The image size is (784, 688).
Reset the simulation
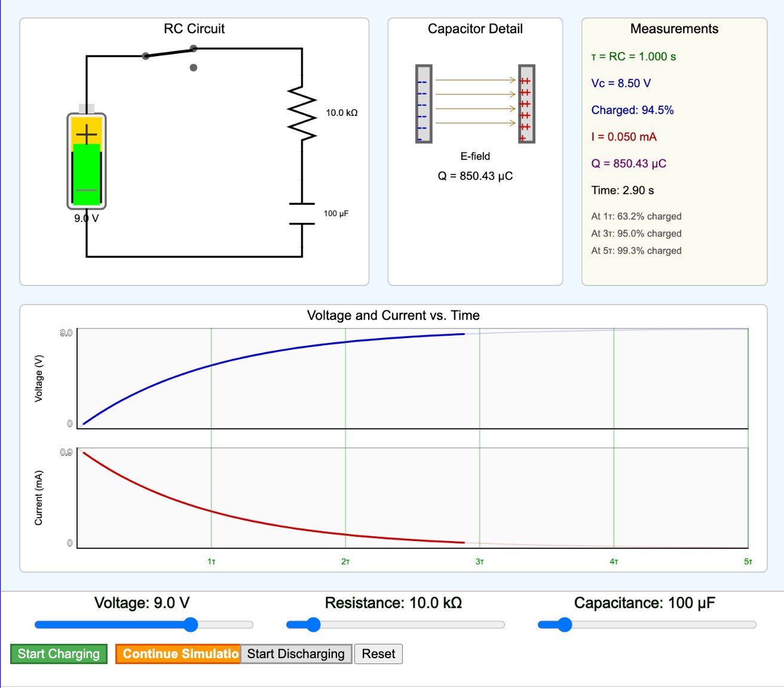click(378, 654)
